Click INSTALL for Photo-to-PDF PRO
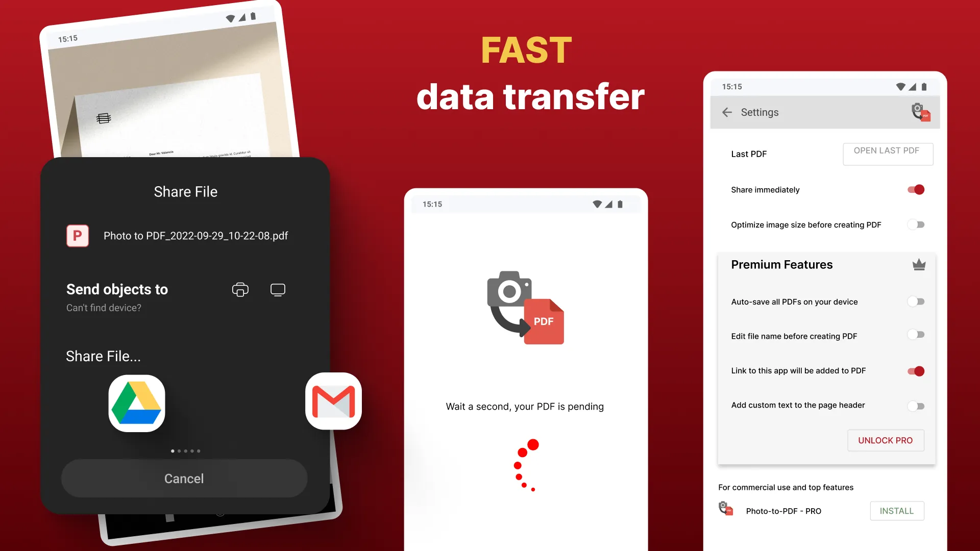 pos(896,510)
